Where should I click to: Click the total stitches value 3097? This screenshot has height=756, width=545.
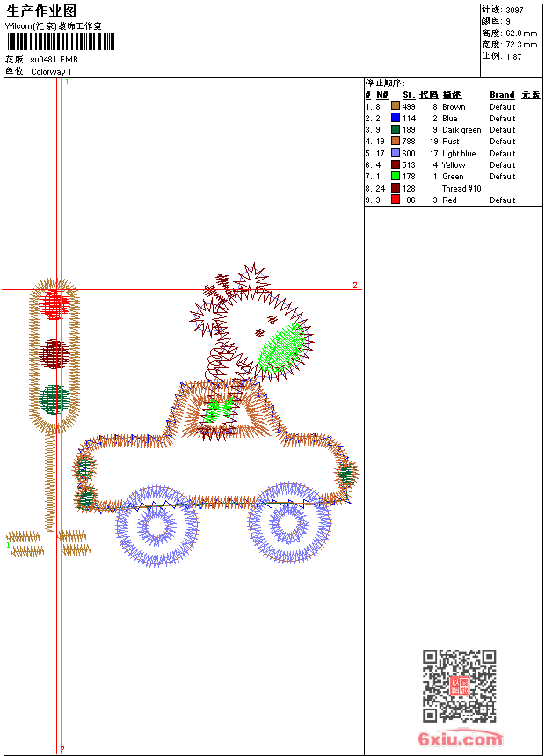[514, 11]
